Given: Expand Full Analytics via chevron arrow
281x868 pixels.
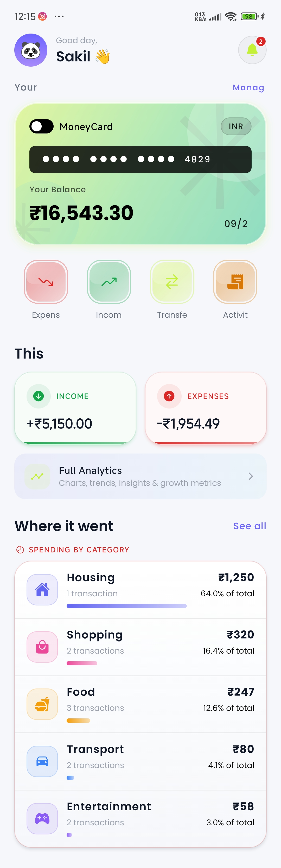Looking at the screenshot, I should coord(250,476).
